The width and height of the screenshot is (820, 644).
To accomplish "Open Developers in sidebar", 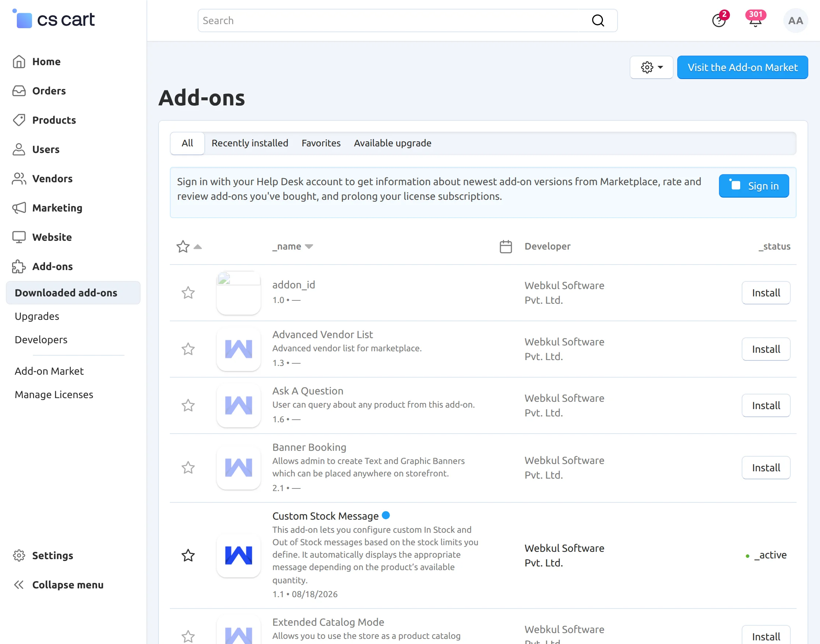I will pyautogui.click(x=41, y=340).
